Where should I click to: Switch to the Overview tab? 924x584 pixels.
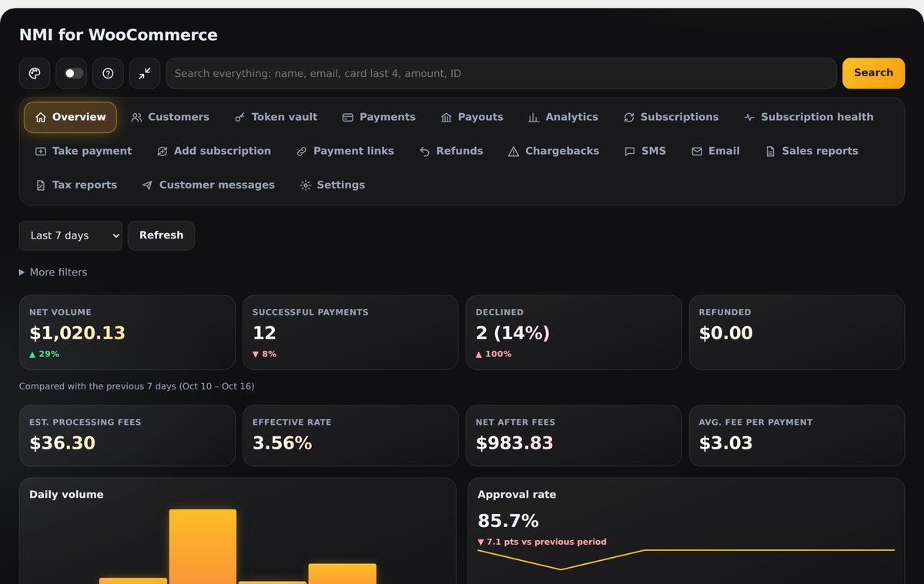pos(70,118)
